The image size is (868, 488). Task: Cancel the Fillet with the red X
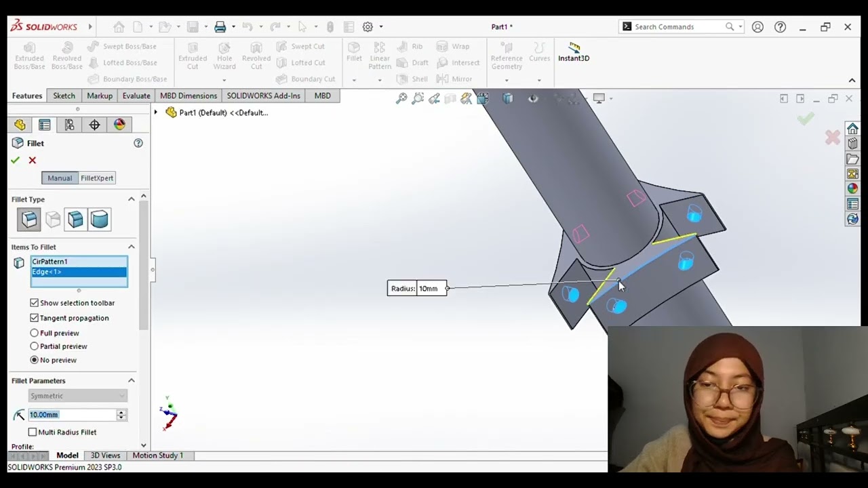[32, 161]
